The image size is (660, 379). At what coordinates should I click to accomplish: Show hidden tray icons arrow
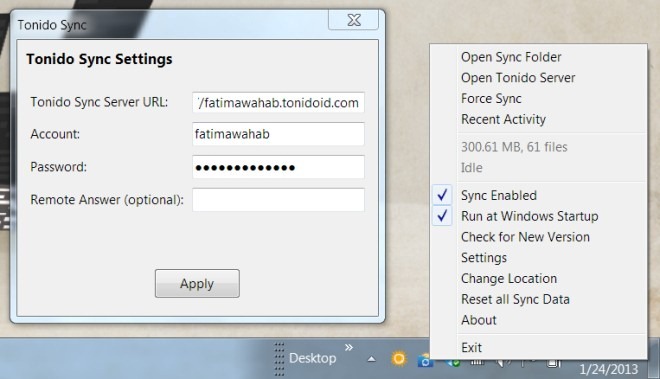click(x=371, y=359)
